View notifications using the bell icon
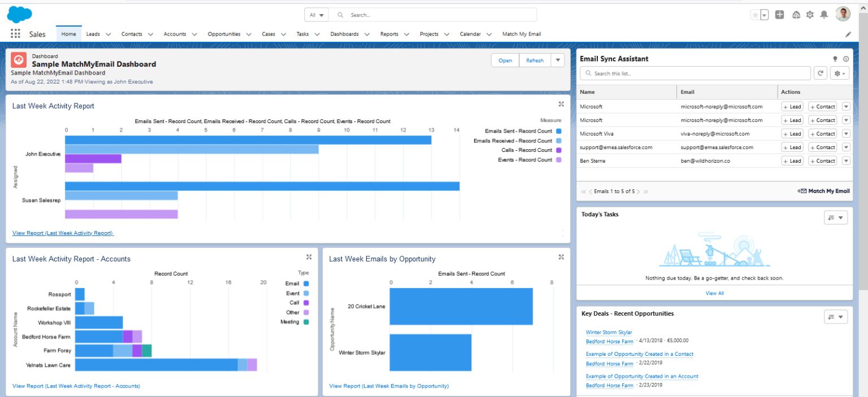Viewport: 868px width, 397px height. point(825,15)
